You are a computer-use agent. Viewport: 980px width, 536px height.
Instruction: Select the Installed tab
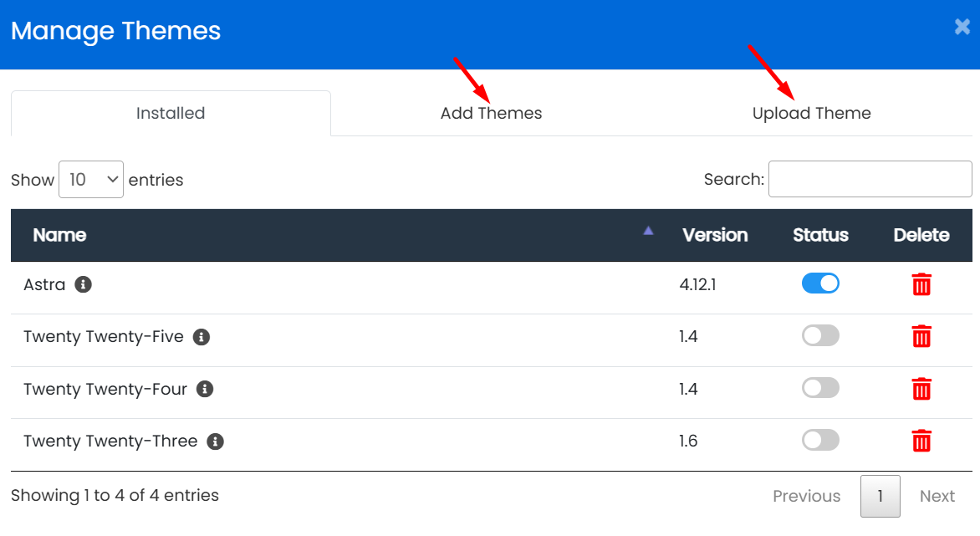coord(171,114)
